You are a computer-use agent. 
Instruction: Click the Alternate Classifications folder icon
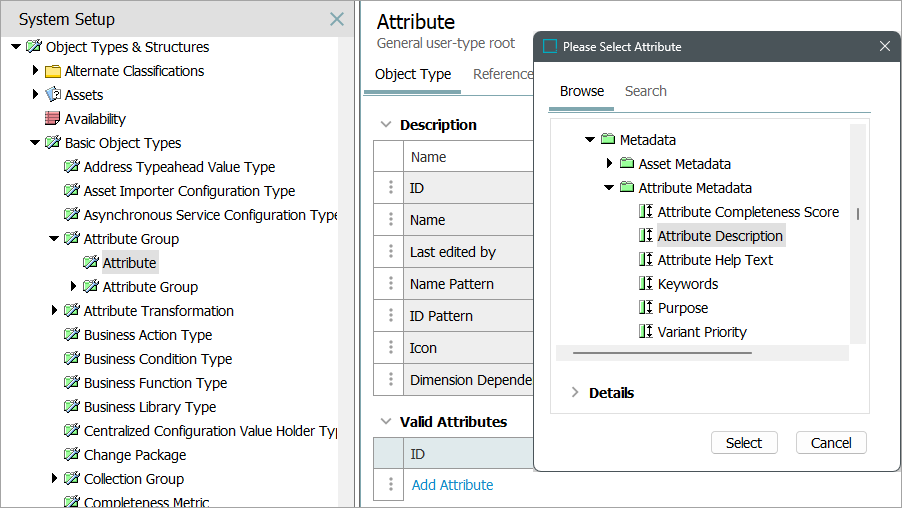point(53,71)
